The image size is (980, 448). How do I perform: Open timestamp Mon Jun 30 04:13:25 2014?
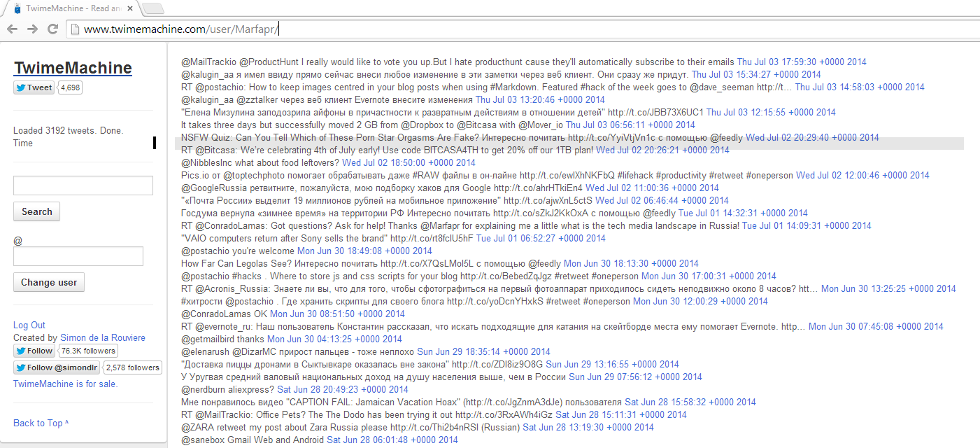(x=334, y=339)
